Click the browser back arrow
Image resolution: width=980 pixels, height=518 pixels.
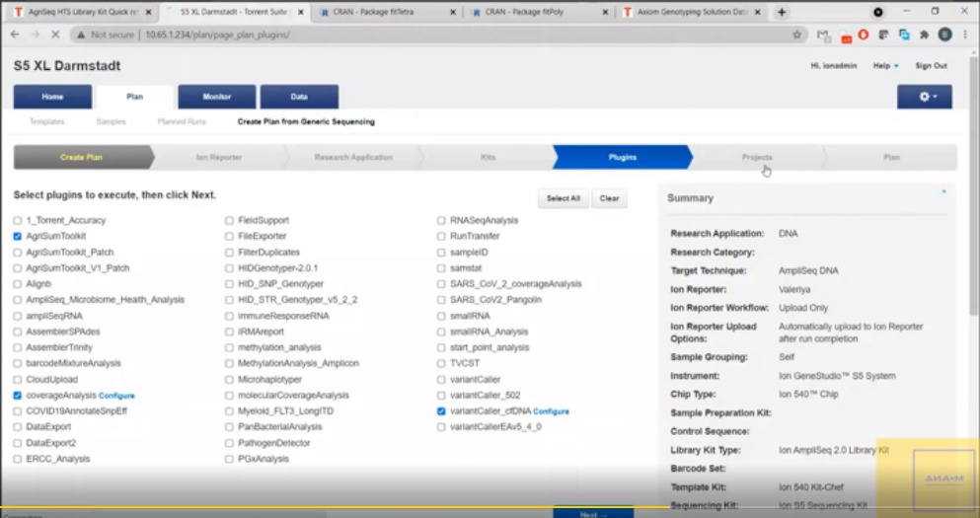pos(14,35)
